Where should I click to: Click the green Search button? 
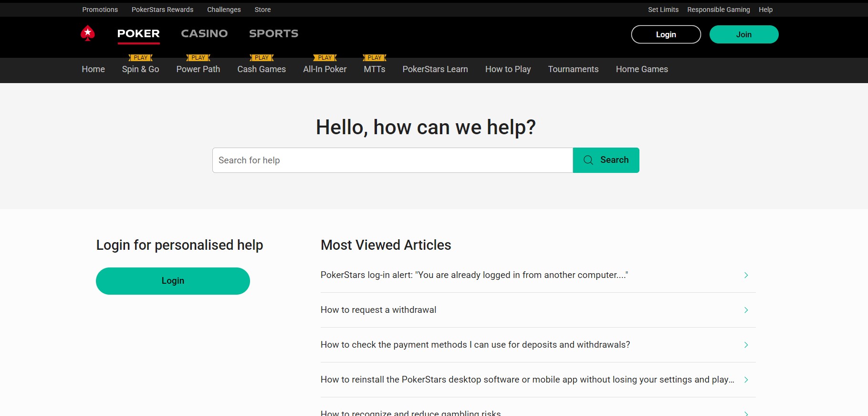(x=606, y=160)
